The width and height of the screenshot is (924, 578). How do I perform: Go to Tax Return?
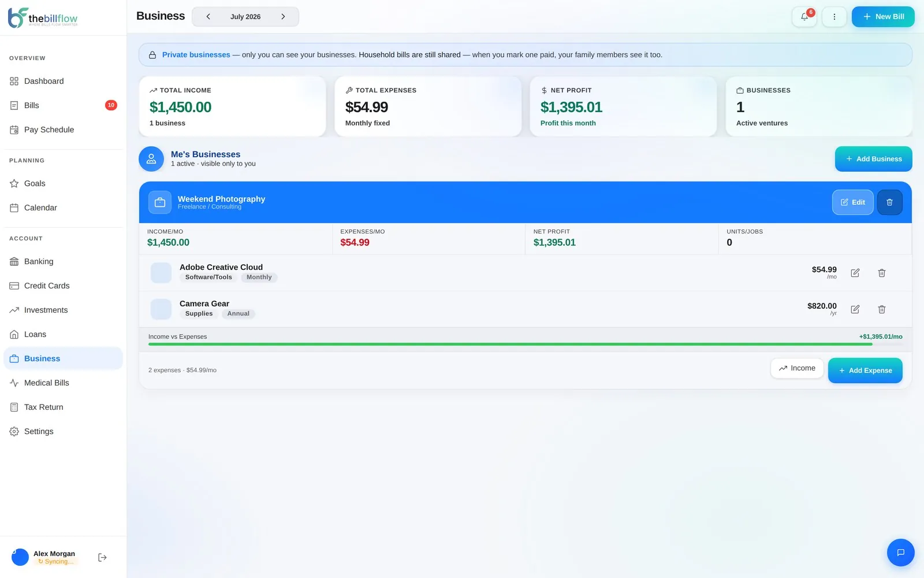click(63, 407)
